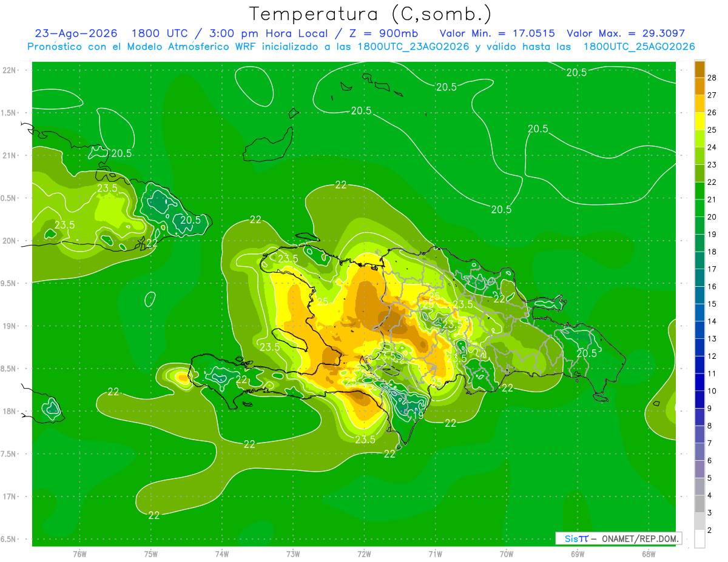Screen dimensions: 728x562
Task: Pick the purple legend color between 5 and 6
Action: [699, 469]
